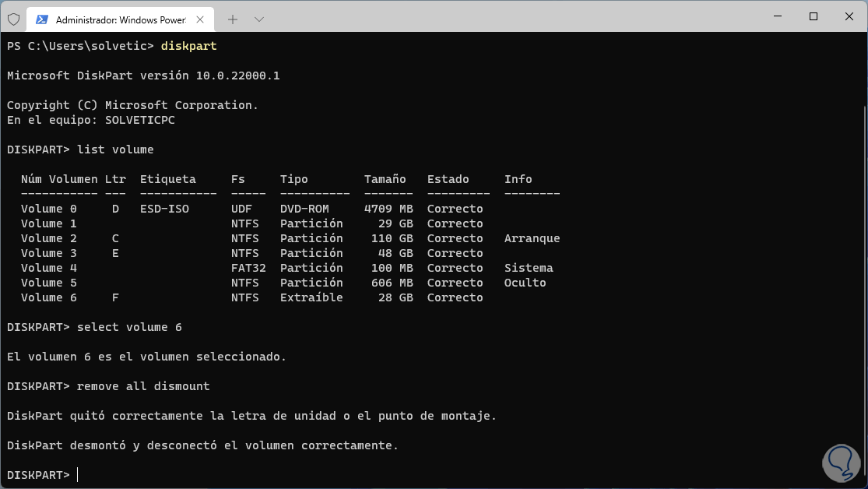Click the administrator shield icon in title bar

click(x=13, y=19)
